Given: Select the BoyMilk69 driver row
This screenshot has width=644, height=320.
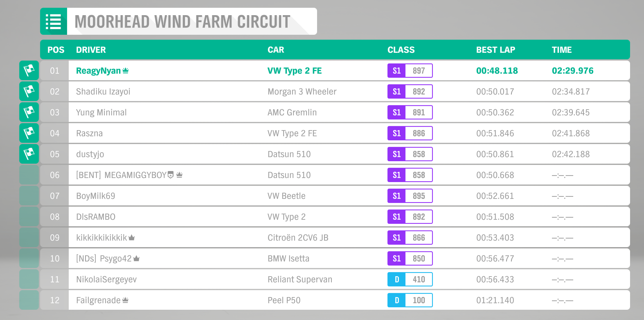Looking at the screenshot, I should (335, 196).
